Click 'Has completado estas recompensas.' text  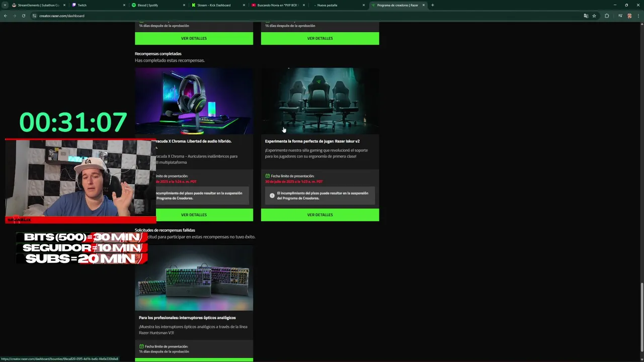[170, 60]
